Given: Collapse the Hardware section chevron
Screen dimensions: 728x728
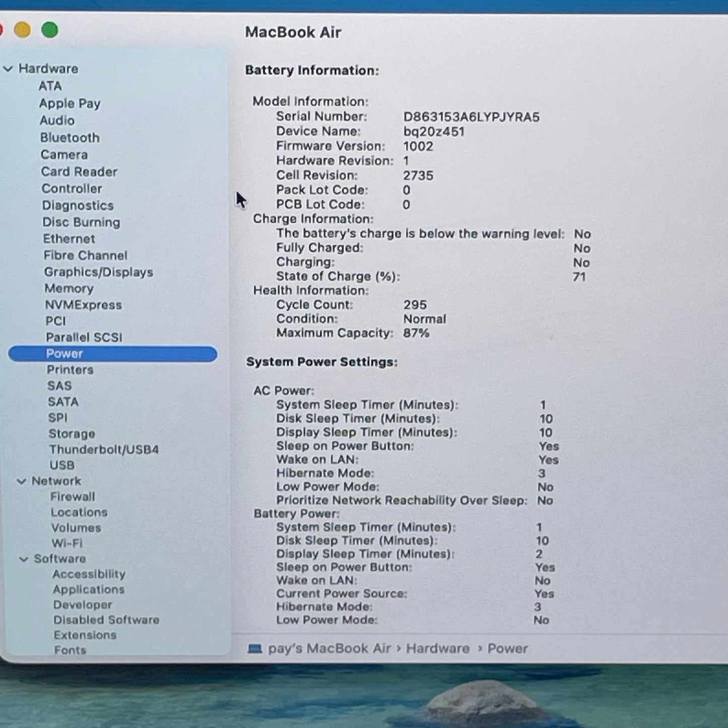Looking at the screenshot, I should tap(8, 69).
